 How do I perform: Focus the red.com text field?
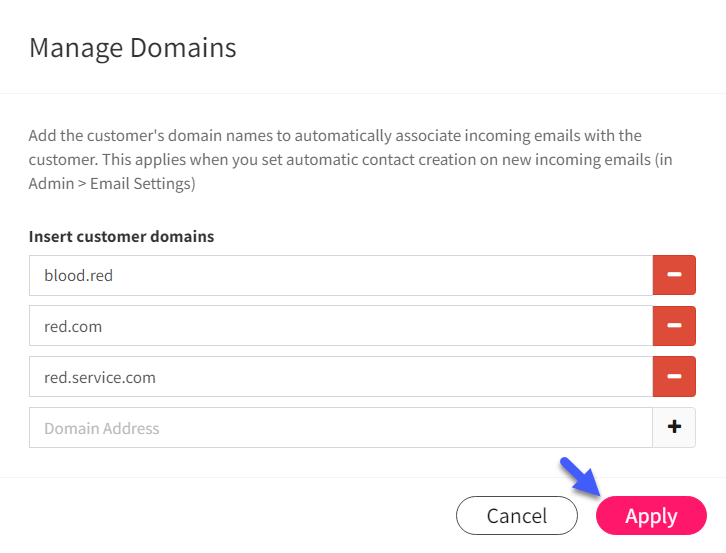click(x=341, y=326)
